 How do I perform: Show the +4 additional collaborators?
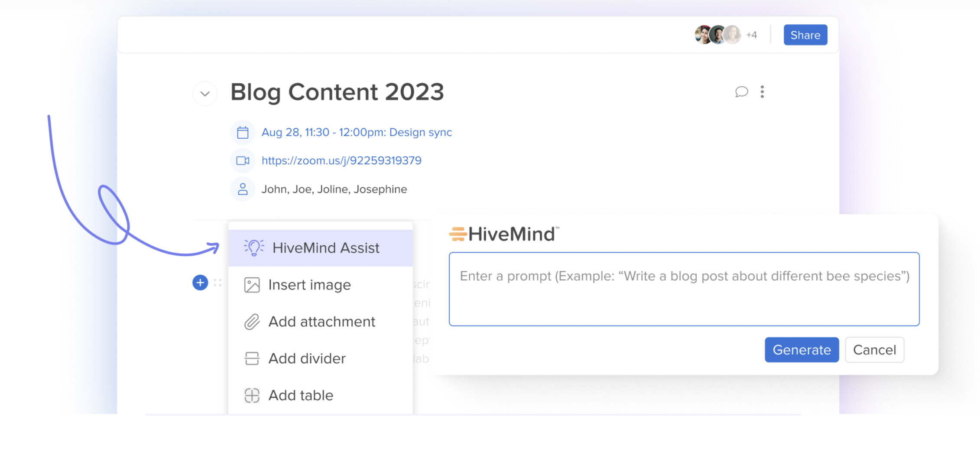(751, 35)
